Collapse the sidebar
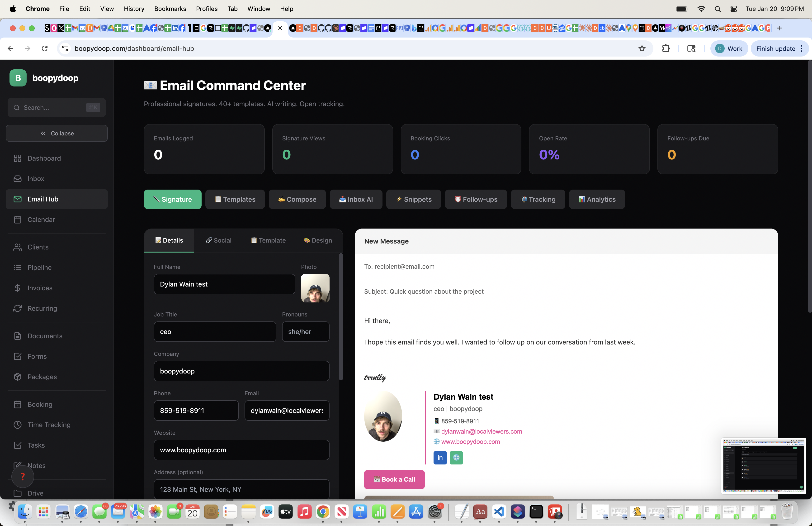This screenshot has height=526, width=812. point(57,133)
